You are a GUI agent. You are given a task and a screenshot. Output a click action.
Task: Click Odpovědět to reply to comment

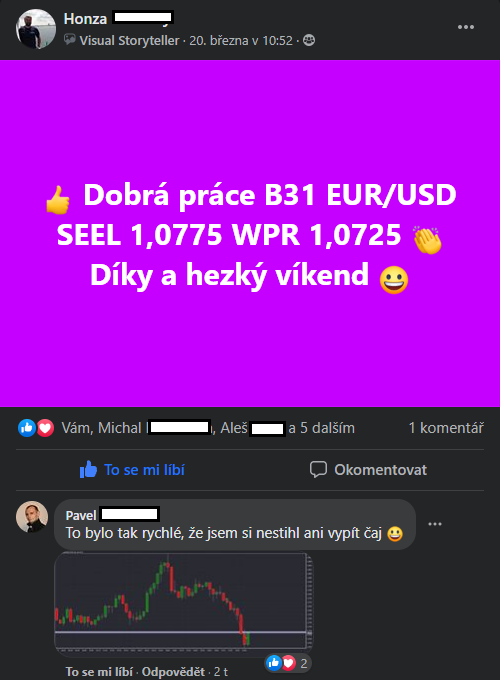[173, 672]
